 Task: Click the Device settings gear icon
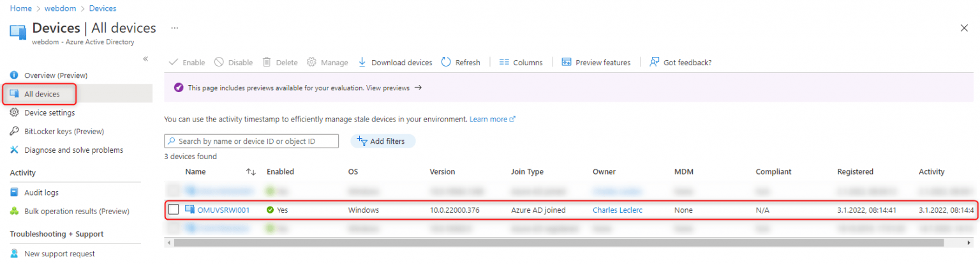pos(15,113)
